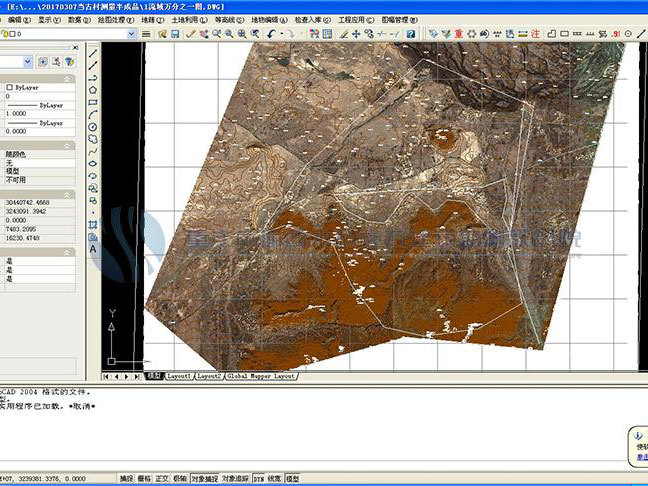This screenshot has width=648, height=486.
Task: Toggle the 模型 model space status button
Action: [x=293, y=479]
